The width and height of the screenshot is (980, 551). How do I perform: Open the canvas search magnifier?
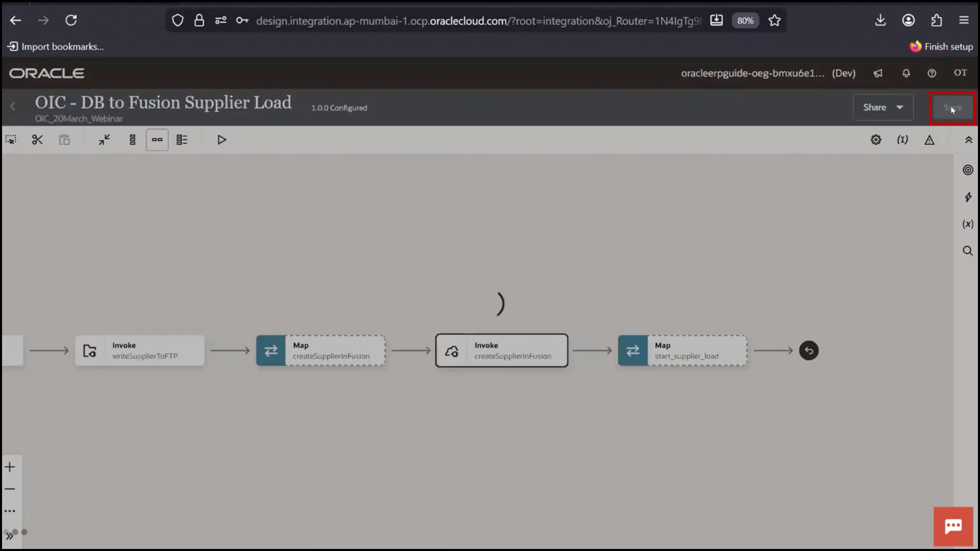[x=968, y=251]
